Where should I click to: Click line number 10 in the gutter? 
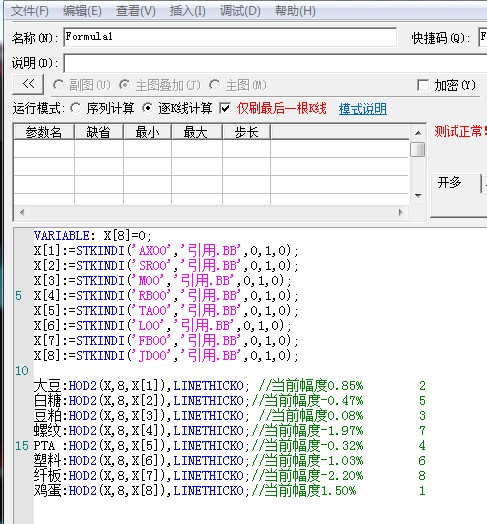coord(22,371)
